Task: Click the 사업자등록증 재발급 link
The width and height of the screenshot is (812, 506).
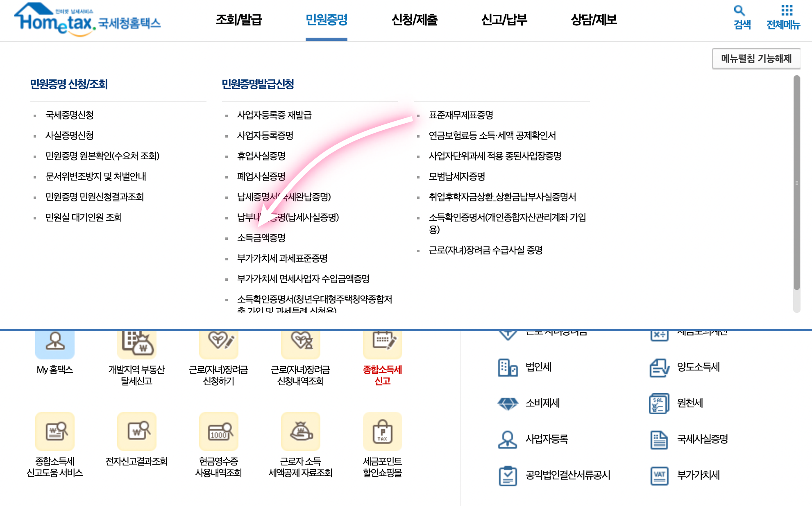Action: pyautogui.click(x=274, y=115)
